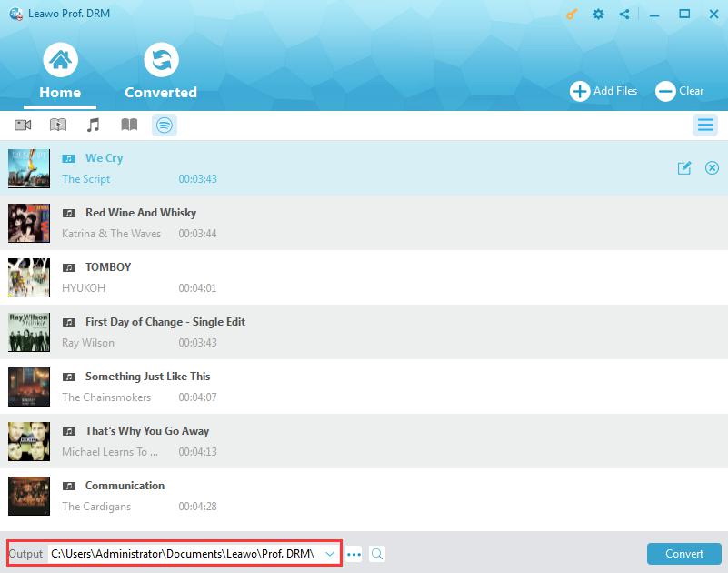The image size is (728, 573).
Task: Select That's Why You Go Away title
Action: [x=147, y=431]
